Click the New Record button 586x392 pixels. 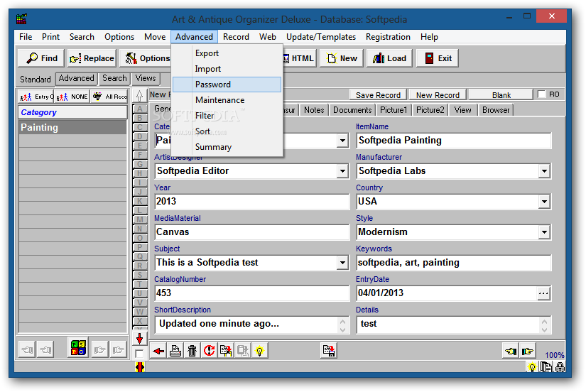(x=438, y=95)
